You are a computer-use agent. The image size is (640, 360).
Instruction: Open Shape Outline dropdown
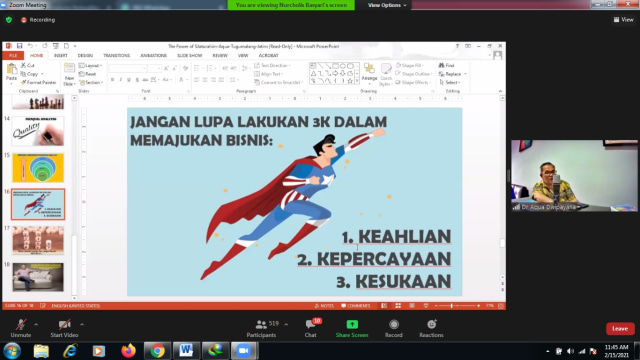pyautogui.click(x=413, y=74)
